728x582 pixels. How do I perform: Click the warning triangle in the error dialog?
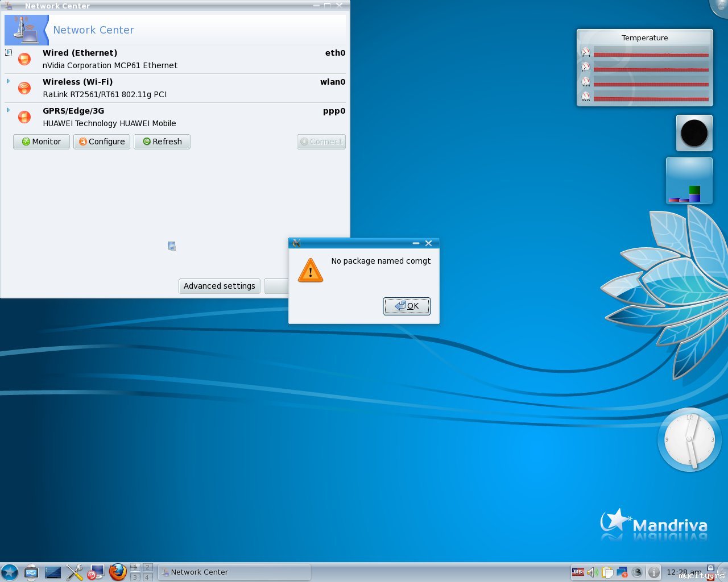311,271
